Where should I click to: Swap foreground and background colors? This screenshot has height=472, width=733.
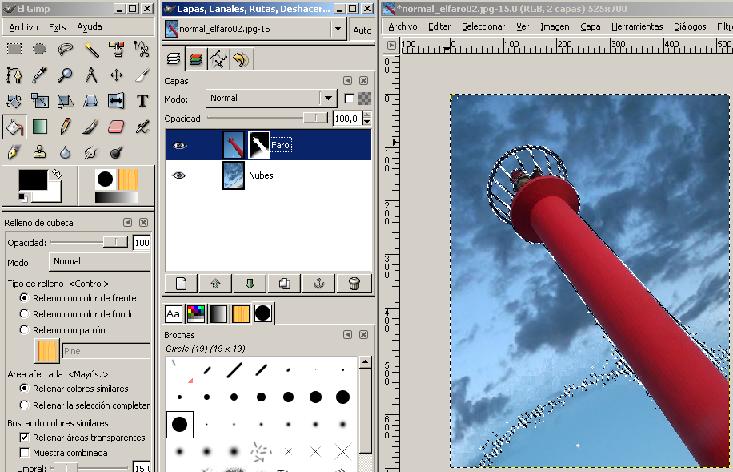coord(57,174)
